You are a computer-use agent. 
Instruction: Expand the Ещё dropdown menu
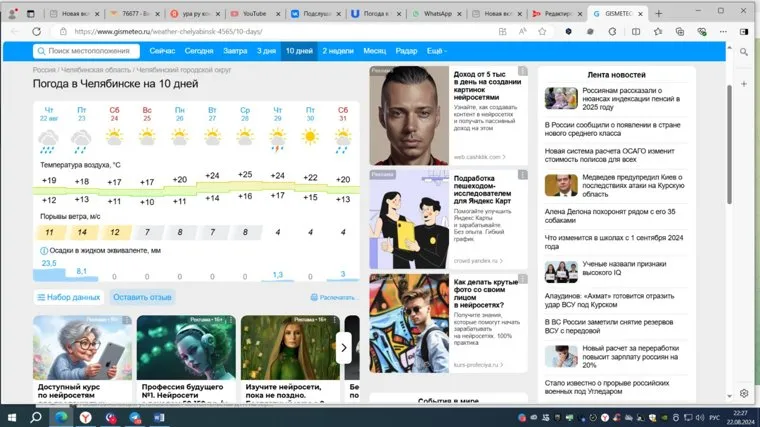pos(436,50)
